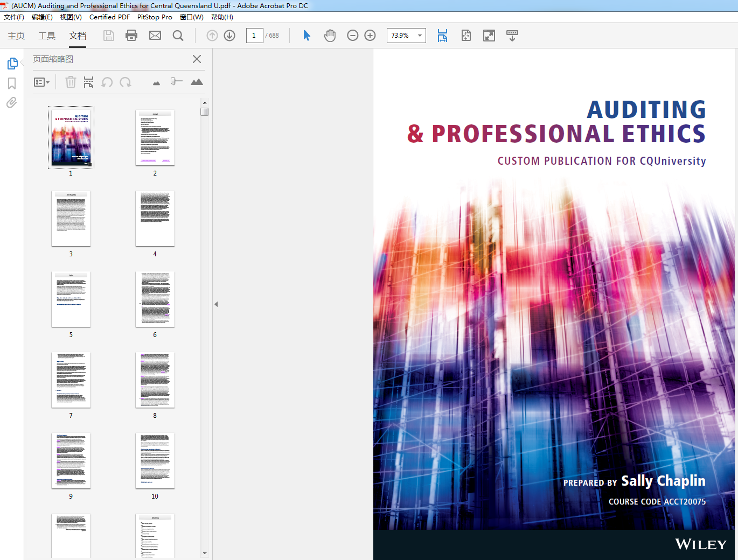The width and height of the screenshot is (738, 560).
Task: Activate the Hand pan tool
Action: click(x=330, y=36)
